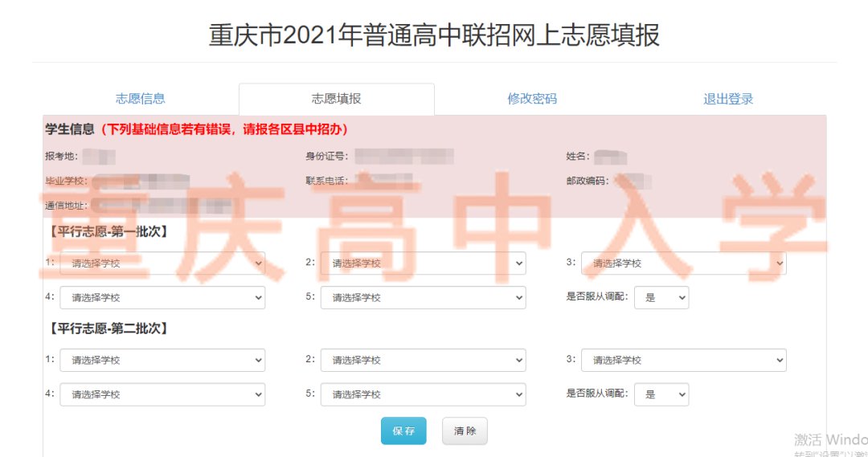Expand second batch school choice 1 dropdown
The width and height of the screenshot is (868, 457).
point(162,361)
